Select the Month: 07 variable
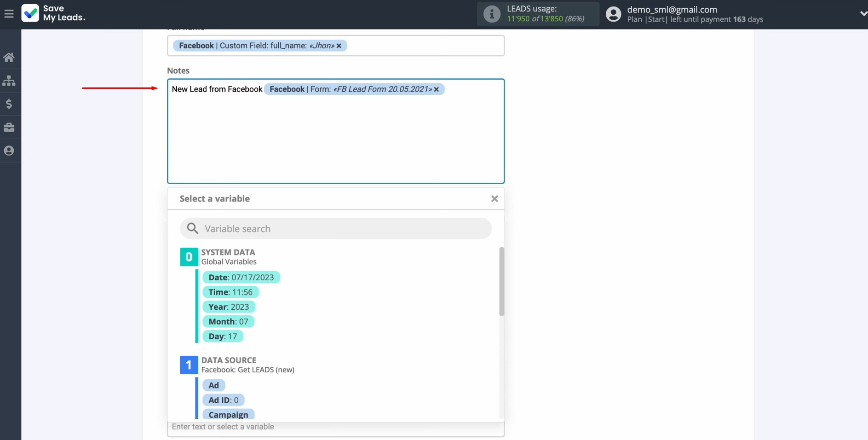 tap(228, 322)
